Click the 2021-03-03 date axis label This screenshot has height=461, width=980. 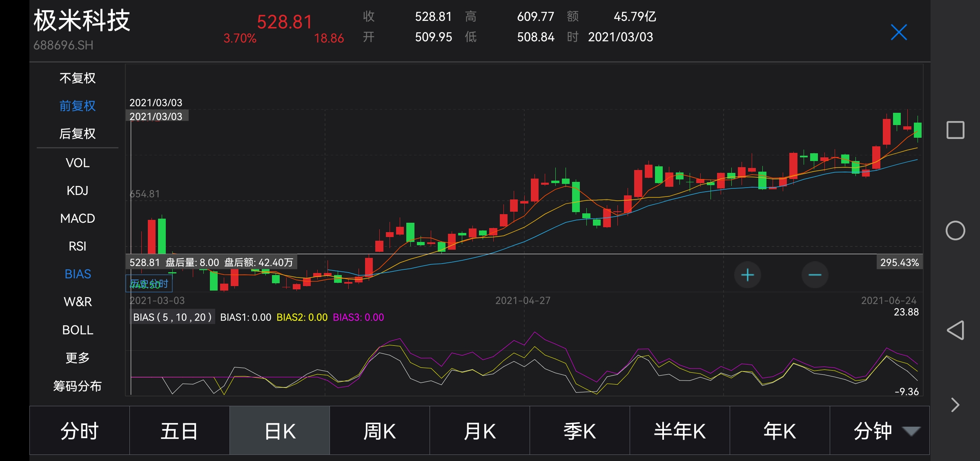157,301
